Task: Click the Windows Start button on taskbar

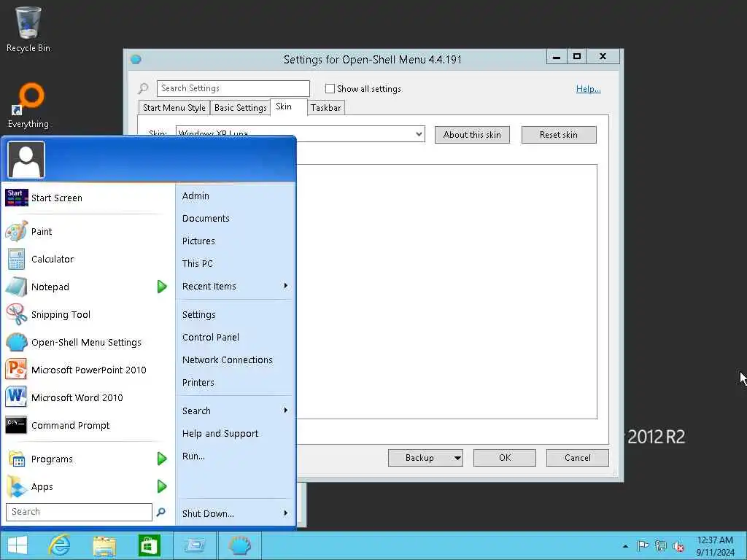Action: (x=18, y=545)
